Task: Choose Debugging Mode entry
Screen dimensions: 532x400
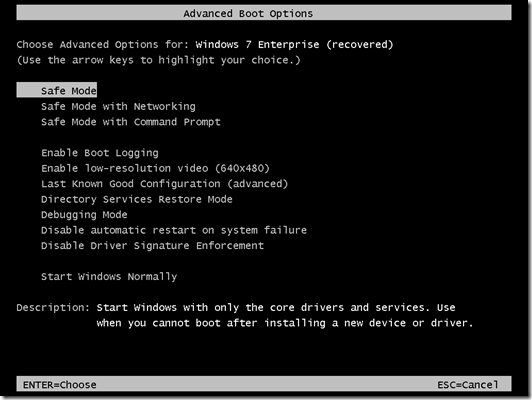Action: [84, 215]
